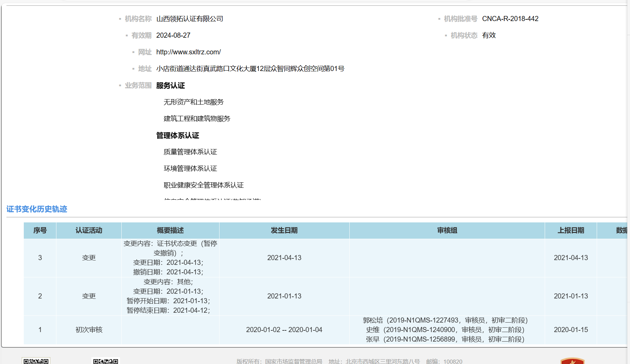Click auditor 史维 entry
The width and height of the screenshot is (630, 364).
(445, 330)
